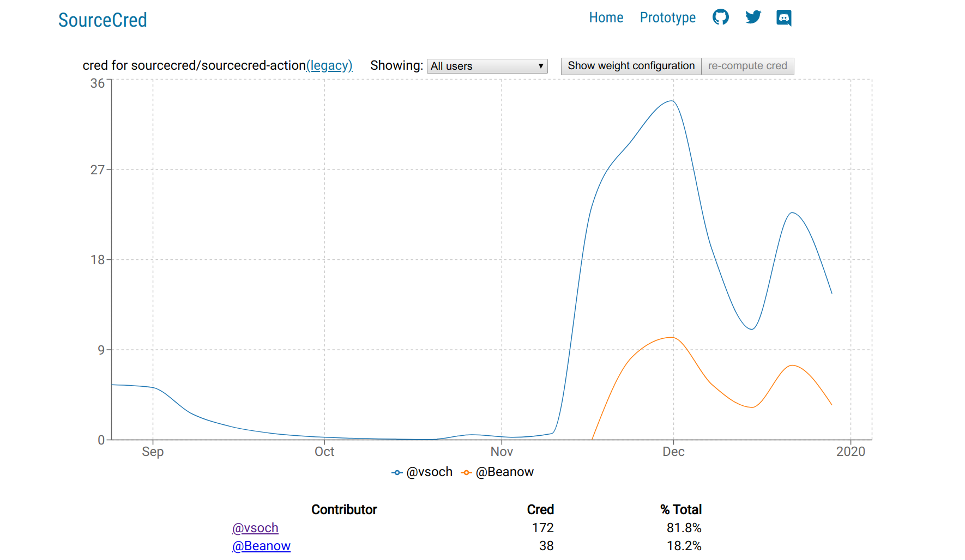Click the @Beanow orange legend marker
Image resolution: width=965 pixels, height=560 pixels.
point(466,472)
